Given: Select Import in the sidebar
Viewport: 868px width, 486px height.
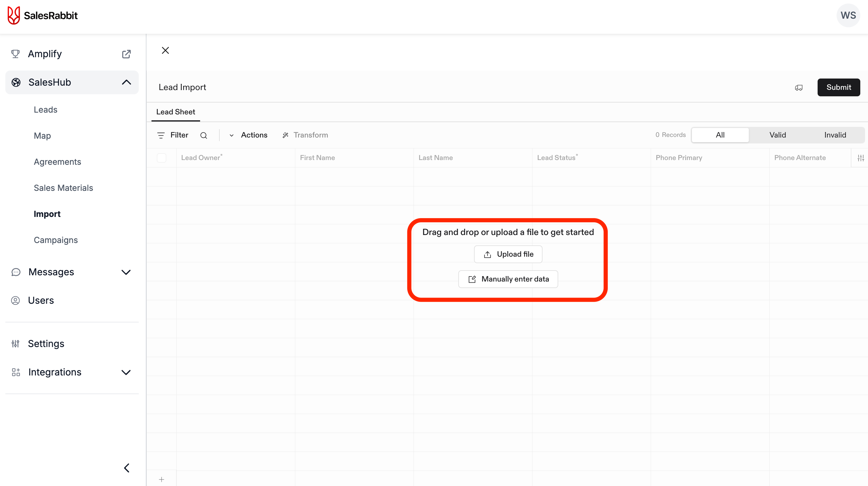Looking at the screenshot, I should 47,214.
